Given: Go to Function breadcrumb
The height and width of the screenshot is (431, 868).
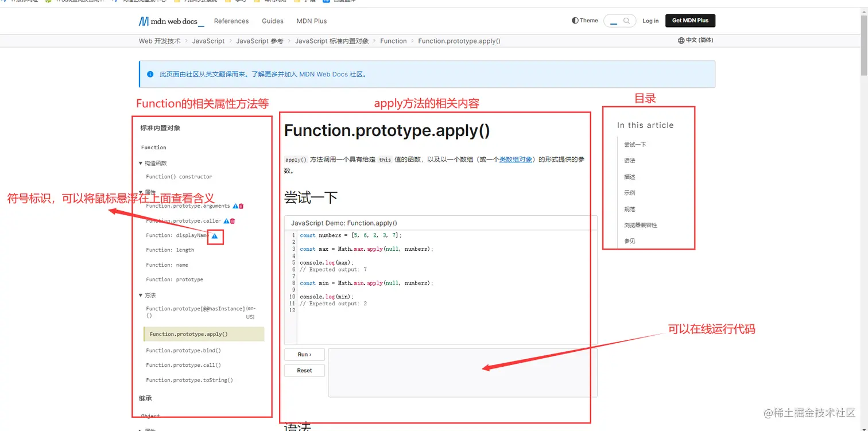Looking at the screenshot, I should point(393,41).
